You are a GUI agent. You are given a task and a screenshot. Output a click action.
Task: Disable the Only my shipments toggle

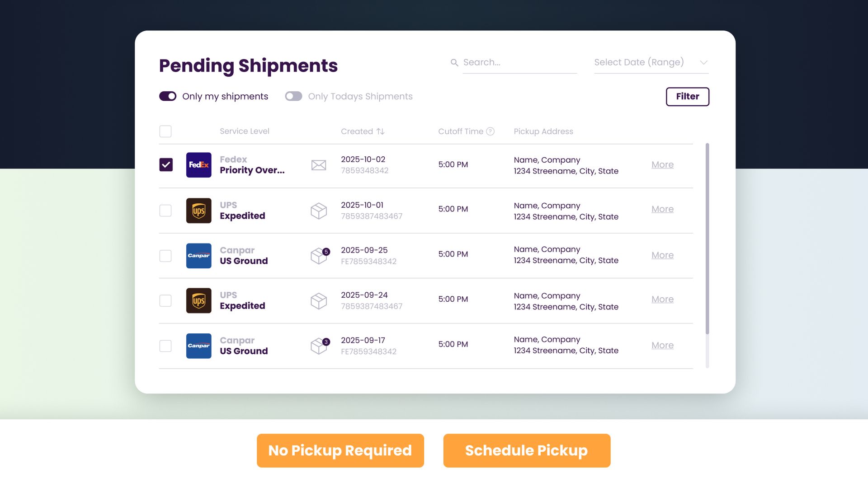click(x=168, y=96)
